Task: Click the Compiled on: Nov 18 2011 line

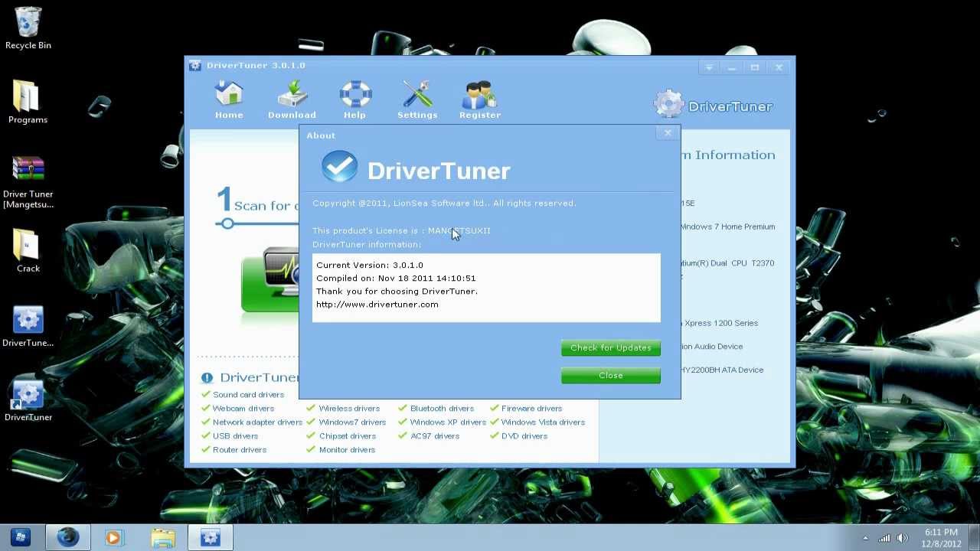Action: 396,279
